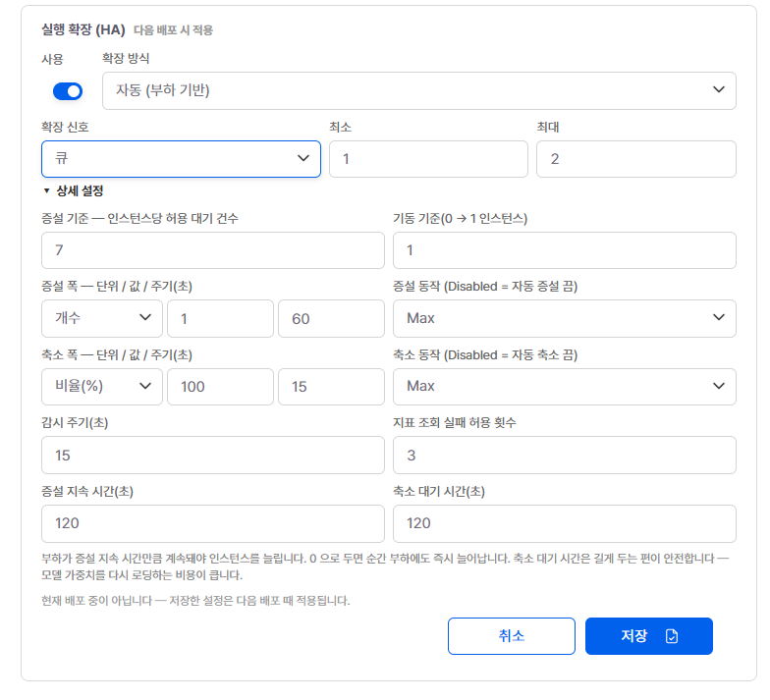Click the 축소 대기 시간(초) field

(564, 524)
